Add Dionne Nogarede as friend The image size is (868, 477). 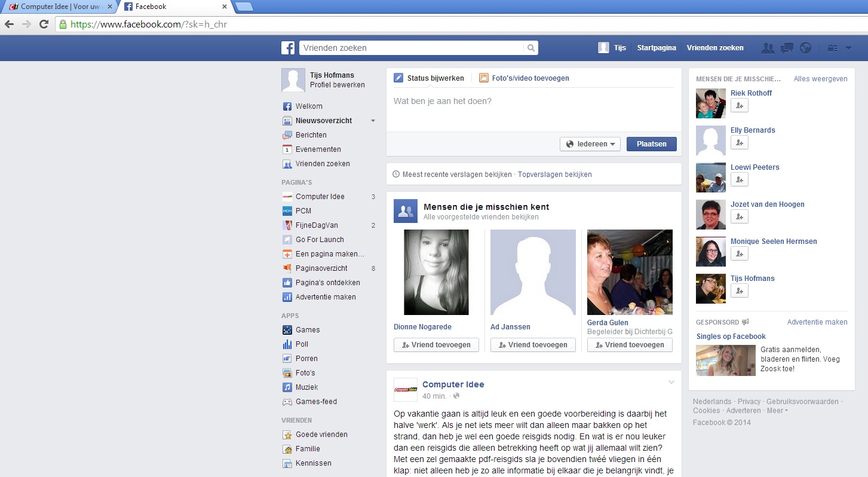point(436,345)
